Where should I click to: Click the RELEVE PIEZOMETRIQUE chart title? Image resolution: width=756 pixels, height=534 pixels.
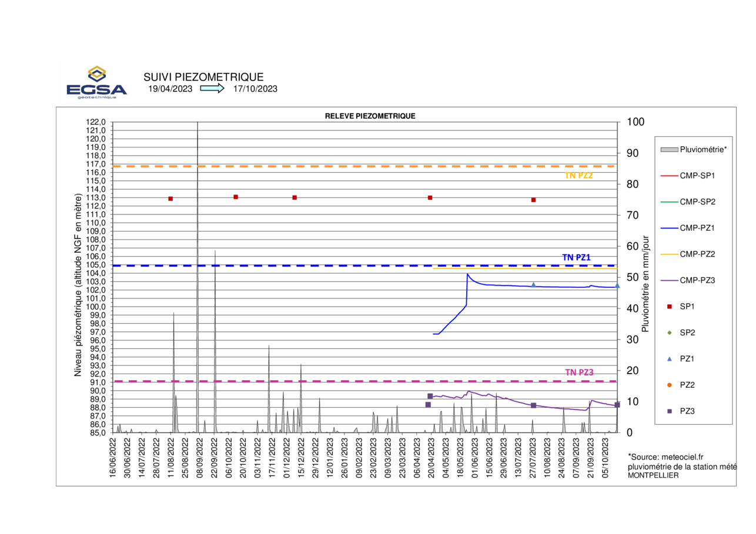(x=370, y=116)
